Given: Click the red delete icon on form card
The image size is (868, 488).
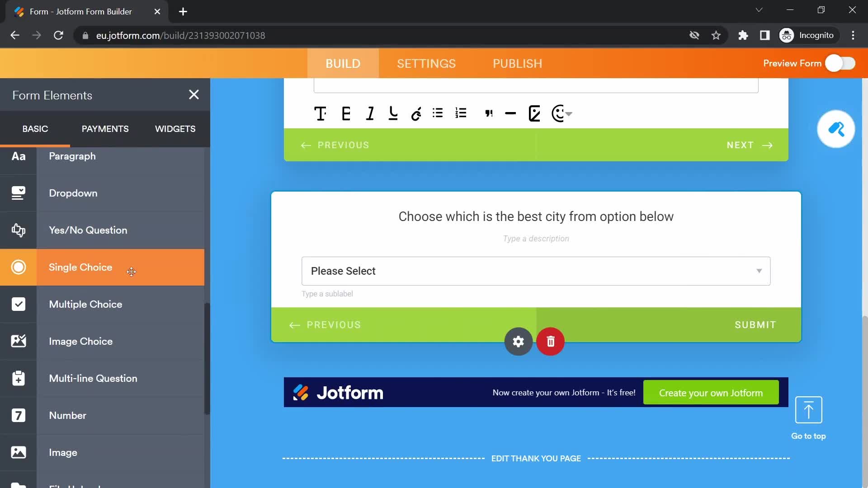Looking at the screenshot, I should pyautogui.click(x=551, y=342).
